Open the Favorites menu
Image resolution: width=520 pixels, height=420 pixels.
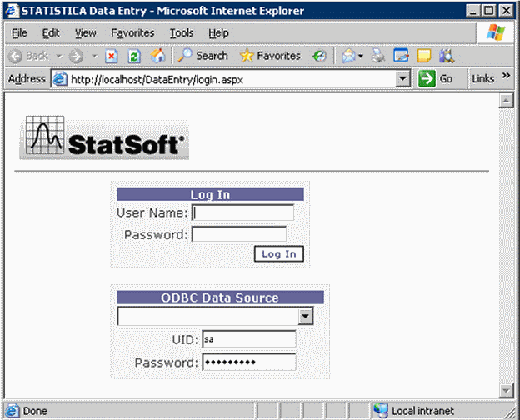point(132,33)
